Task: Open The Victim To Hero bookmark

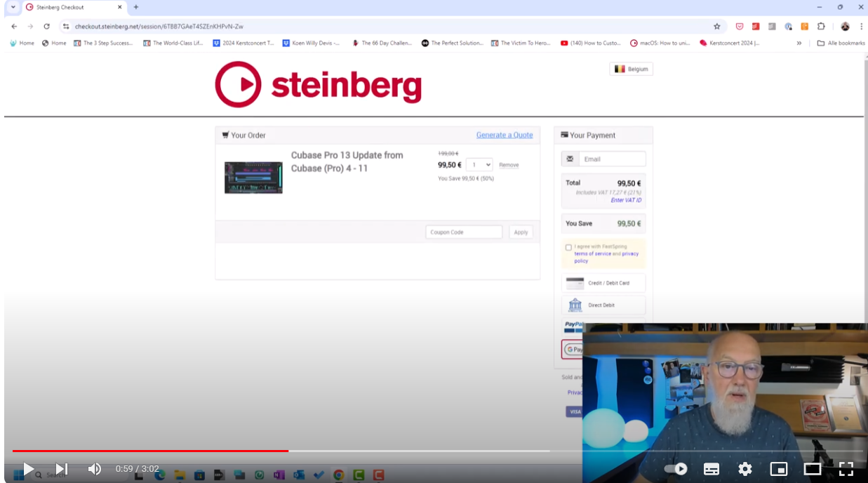Action: (x=521, y=43)
